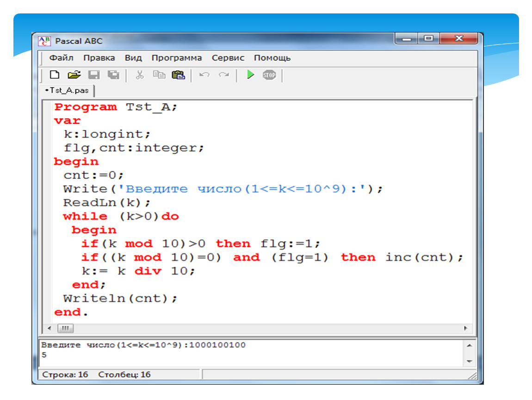Click the output panel scroll down arrow
The height and width of the screenshot is (400, 532).
470,361
